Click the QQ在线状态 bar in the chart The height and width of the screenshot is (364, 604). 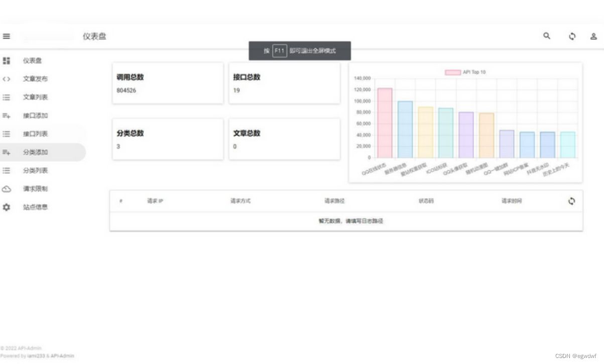pyautogui.click(x=385, y=123)
